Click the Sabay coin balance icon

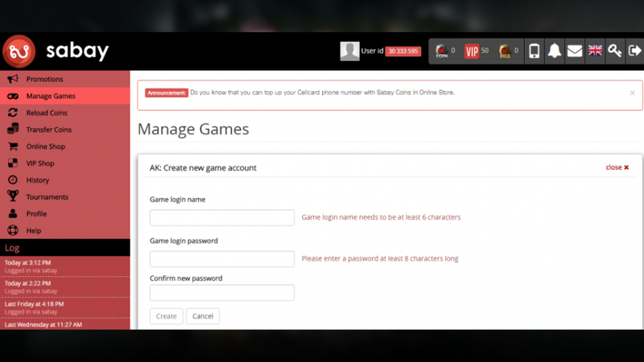(441, 51)
